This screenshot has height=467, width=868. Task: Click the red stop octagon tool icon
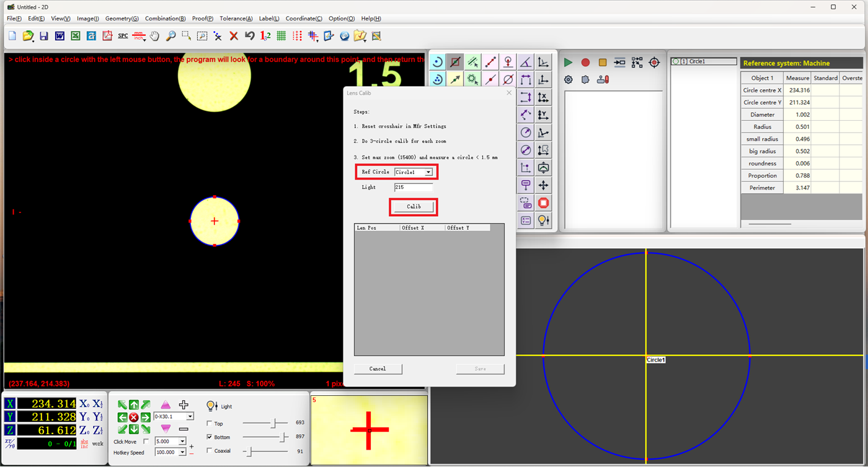pyautogui.click(x=544, y=203)
